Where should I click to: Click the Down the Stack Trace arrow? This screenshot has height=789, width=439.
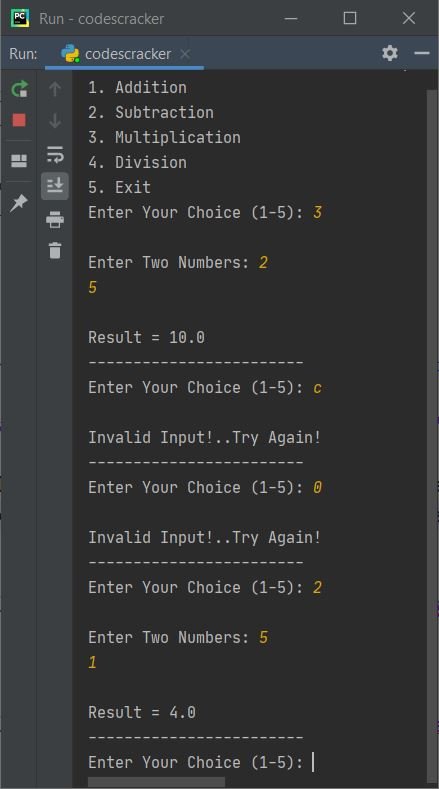click(55, 121)
